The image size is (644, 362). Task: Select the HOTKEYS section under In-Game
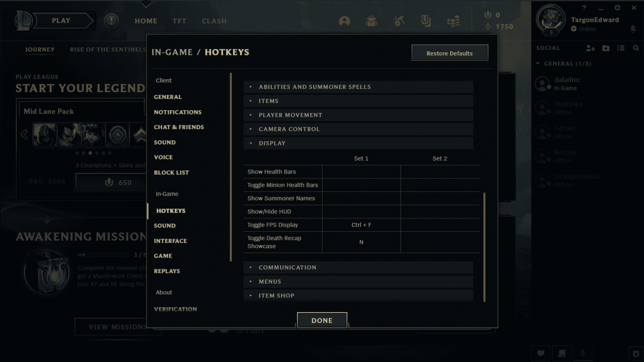(171, 211)
